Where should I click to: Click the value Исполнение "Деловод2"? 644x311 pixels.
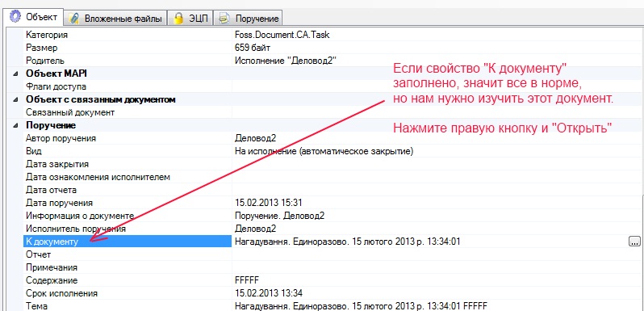pyautogui.click(x=286, y=61)
